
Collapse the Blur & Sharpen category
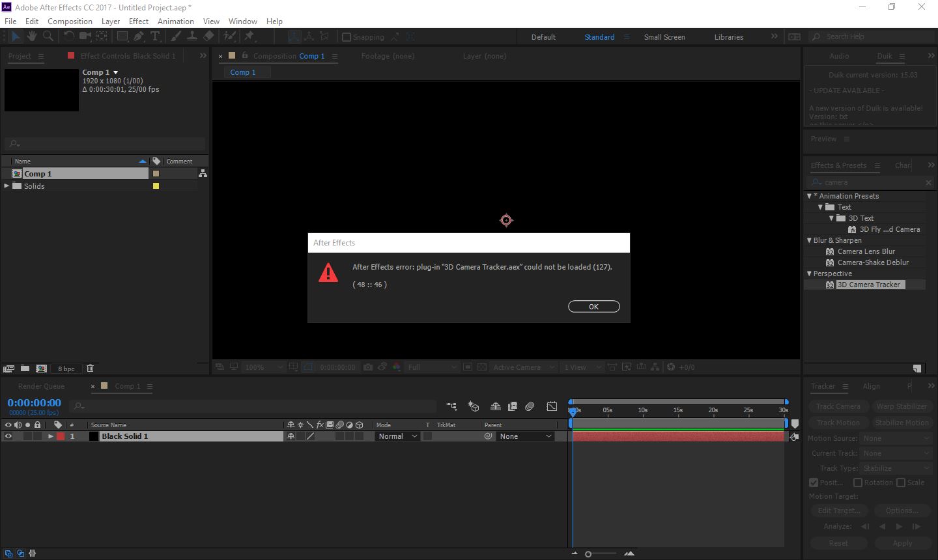point(809,240)
